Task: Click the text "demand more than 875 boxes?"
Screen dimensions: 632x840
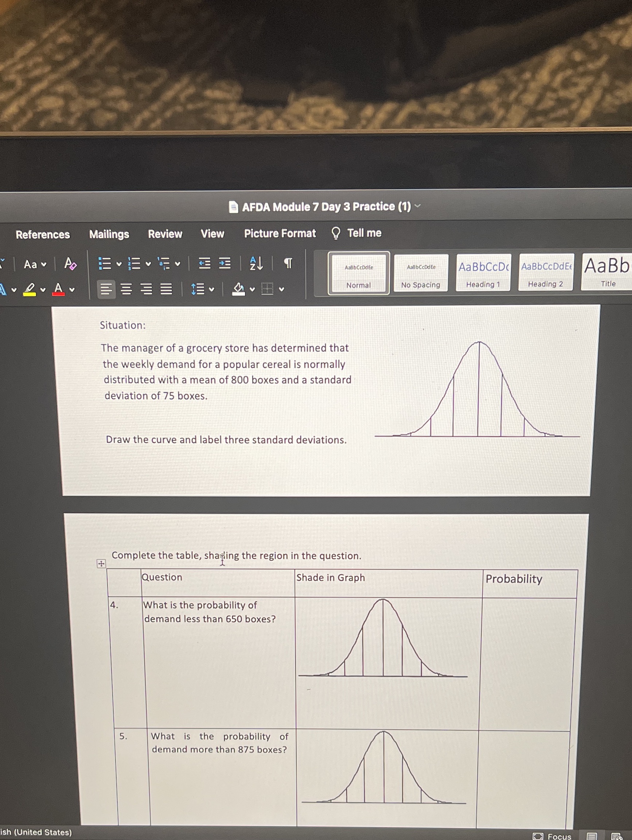Action: coord(219,749)
